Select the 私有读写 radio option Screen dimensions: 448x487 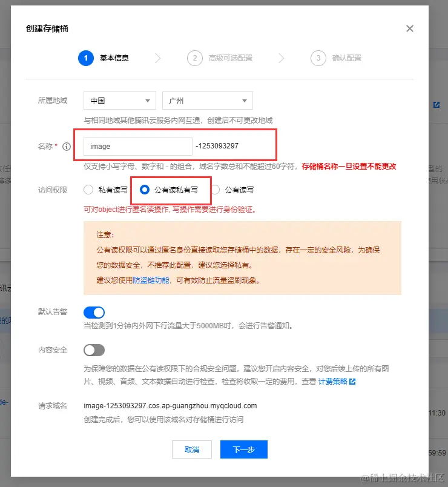pos(88,190)
